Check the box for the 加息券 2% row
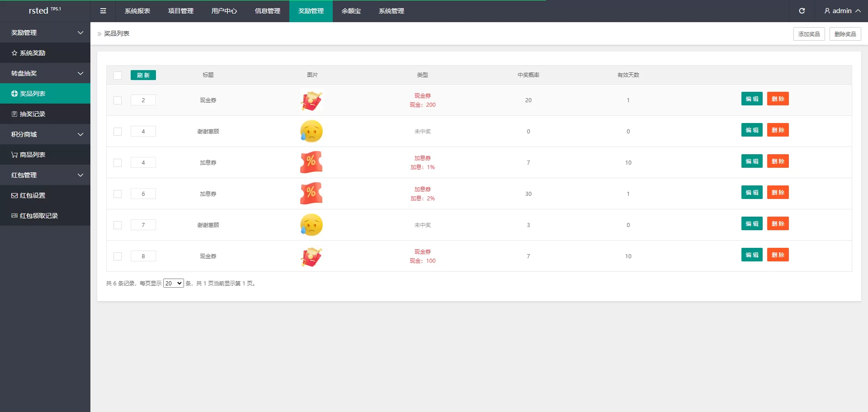The image size is (868, 412). [x=118, y=194]
